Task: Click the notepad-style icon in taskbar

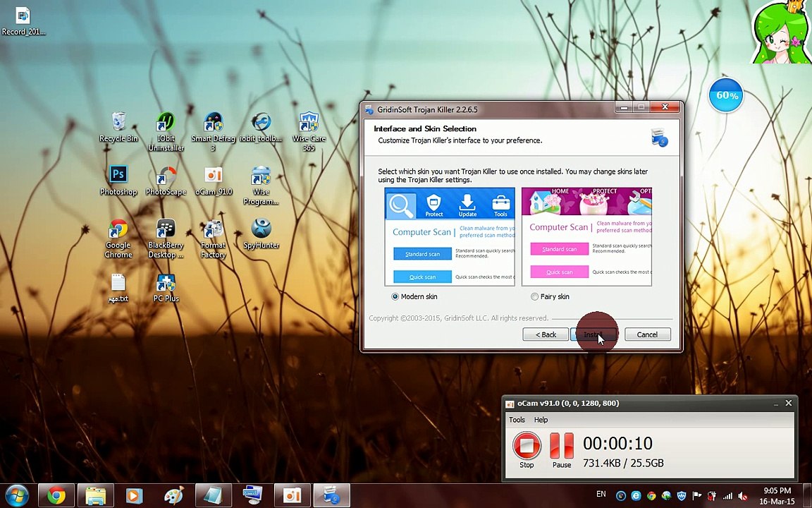Action: tap(214, 495)
